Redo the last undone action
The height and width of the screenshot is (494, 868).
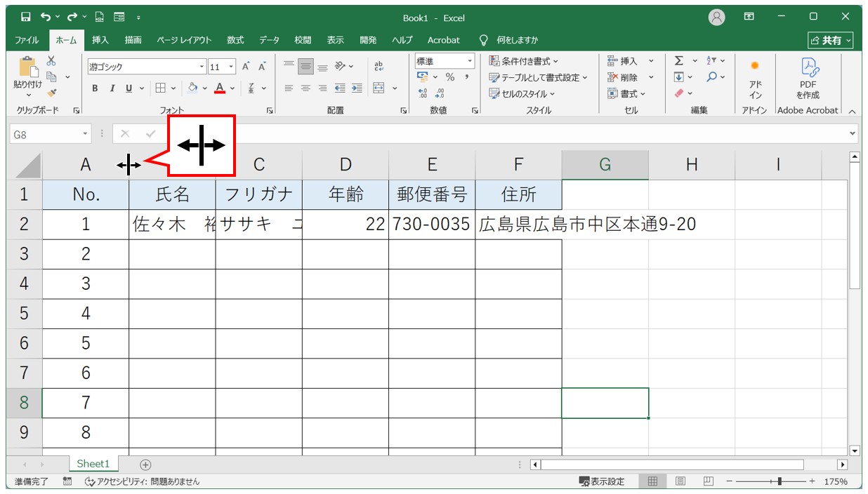(x=72, y=17)
